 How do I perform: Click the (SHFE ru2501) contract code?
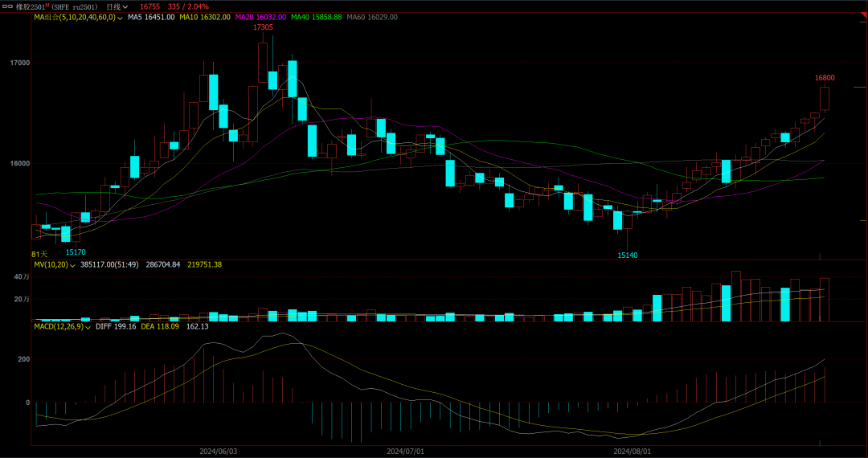coord(76,6)
